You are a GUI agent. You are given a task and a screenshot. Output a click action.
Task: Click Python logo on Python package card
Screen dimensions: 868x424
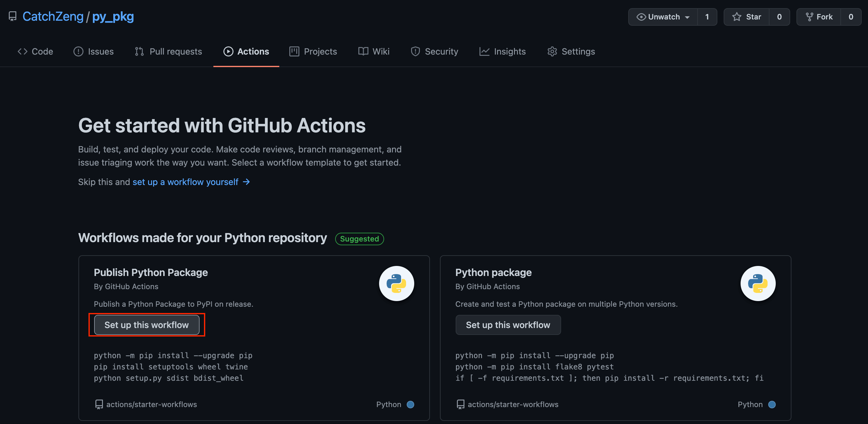click(x=758, y=283)
